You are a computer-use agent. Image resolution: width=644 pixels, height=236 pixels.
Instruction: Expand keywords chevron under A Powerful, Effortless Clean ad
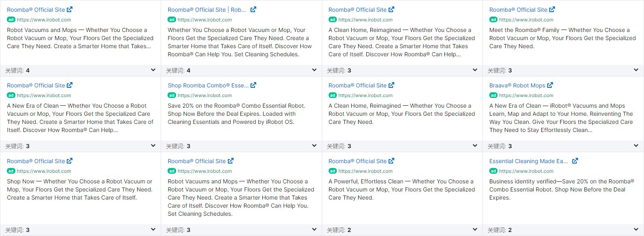pyautogui.click(x=475, y=230)
